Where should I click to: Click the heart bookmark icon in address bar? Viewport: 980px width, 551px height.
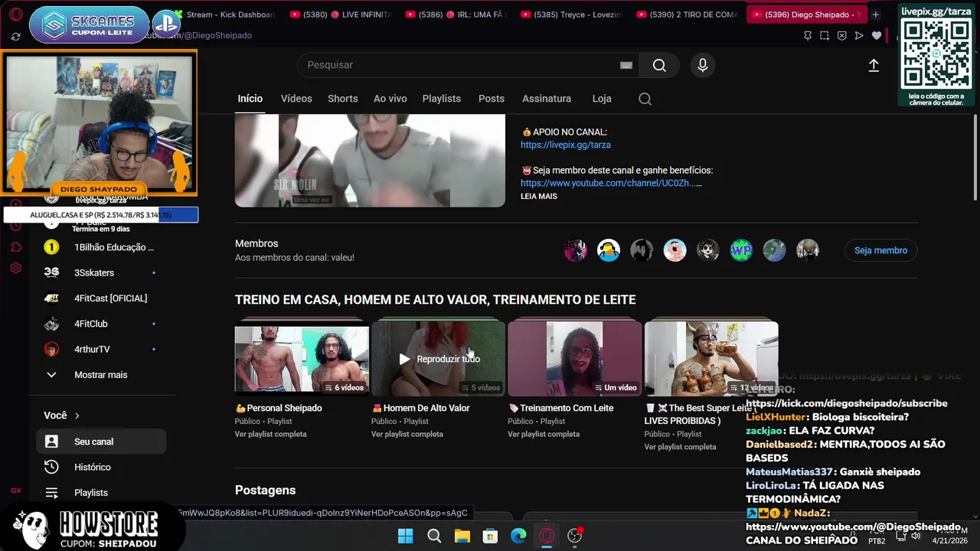[x=877, y=35]
